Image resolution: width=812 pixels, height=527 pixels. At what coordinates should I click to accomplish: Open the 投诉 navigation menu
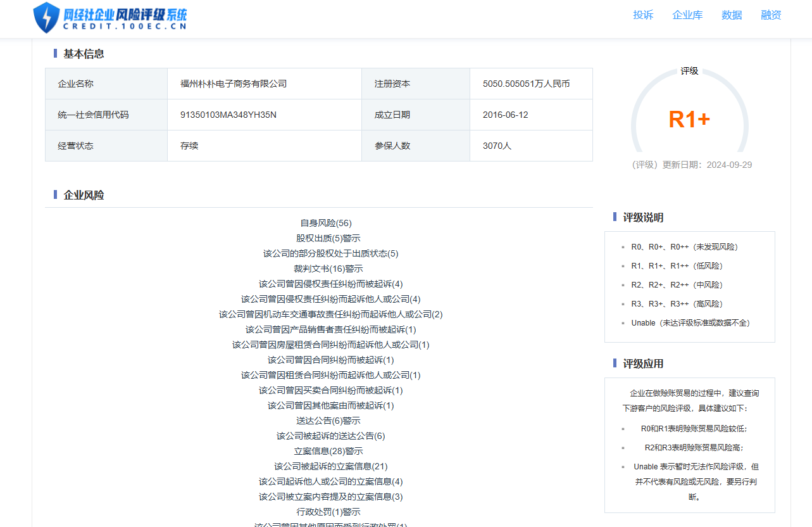(643, 15)
